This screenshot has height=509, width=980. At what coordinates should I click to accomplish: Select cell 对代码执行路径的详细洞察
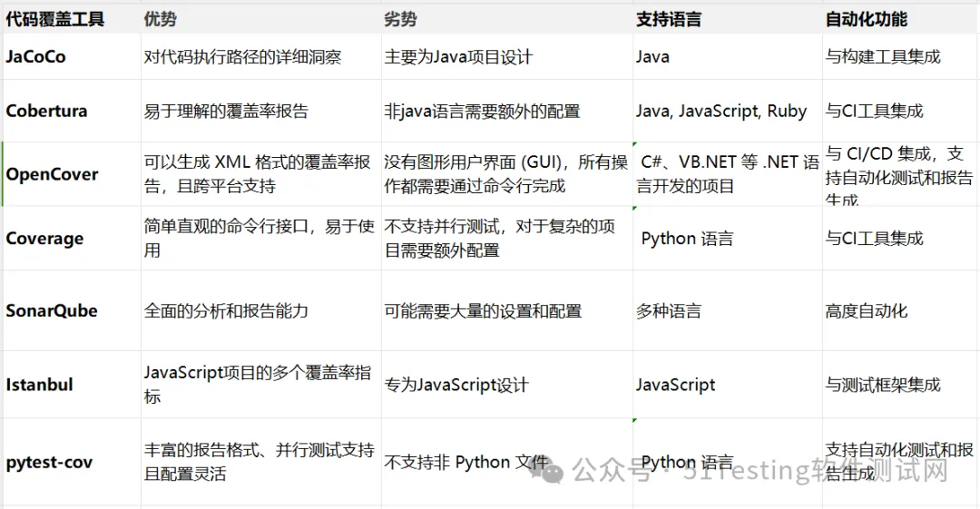[x=261, y=56]
